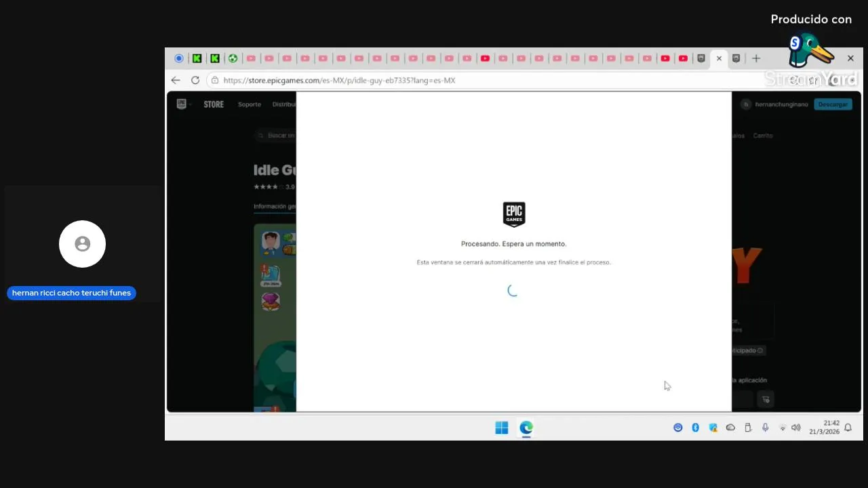Open the hernanchunginano account menu
Screen dimensions: 868x488
[774, 104]
